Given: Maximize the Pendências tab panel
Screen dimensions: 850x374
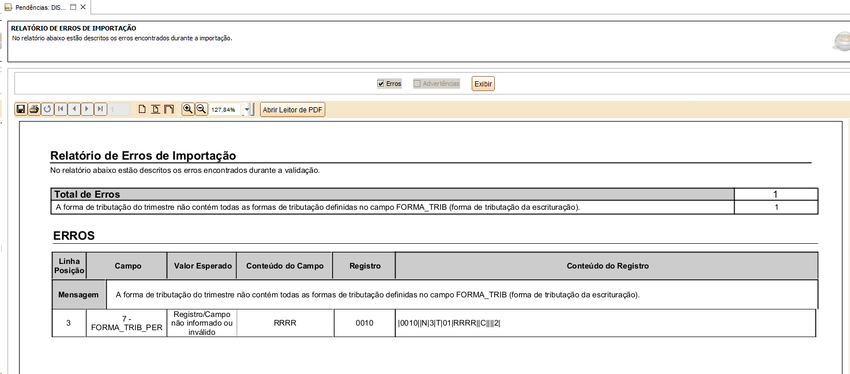Looking at the screenshot, I should [73, 7].
